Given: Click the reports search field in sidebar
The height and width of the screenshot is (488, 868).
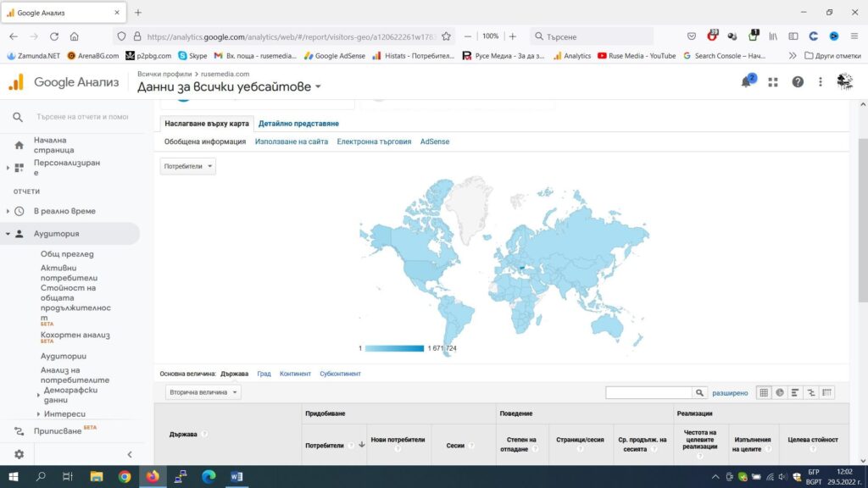Looking at the screenshot, I should click(x=82, y=117).
